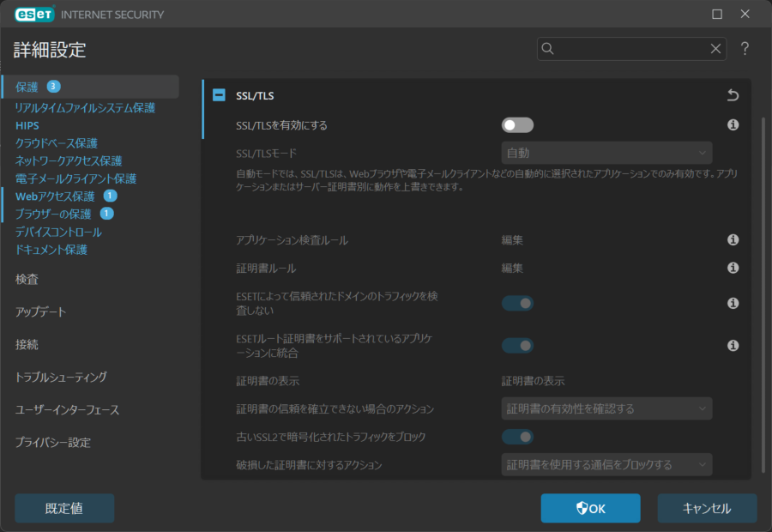This screenshot has height=532, width=772.
Task: Show info for ESET信頼ドメイン検査しない option
Action: point(733,304)
